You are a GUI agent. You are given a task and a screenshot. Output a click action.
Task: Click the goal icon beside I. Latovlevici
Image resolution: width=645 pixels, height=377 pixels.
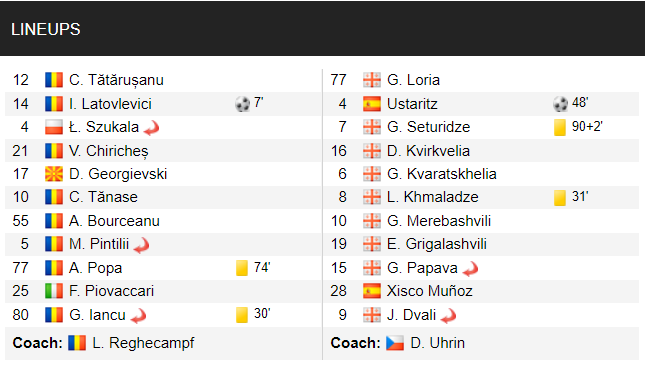pyautogui.click(x=242, y=104)
